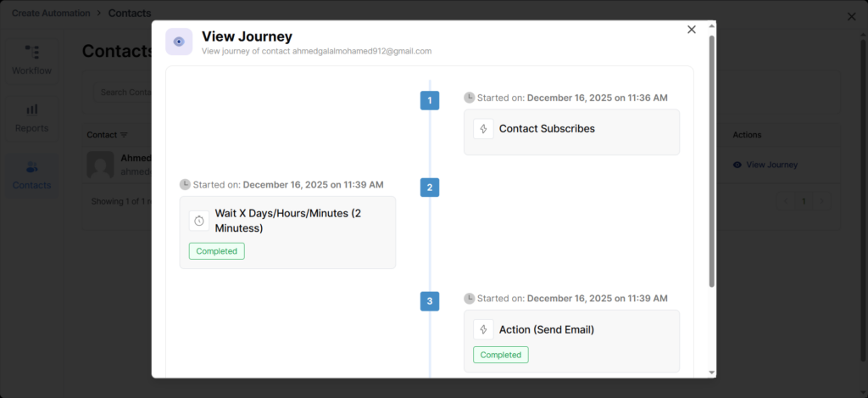868x398 pixels.
Task: Close the View Journey modal
Action: click(692, 30)
